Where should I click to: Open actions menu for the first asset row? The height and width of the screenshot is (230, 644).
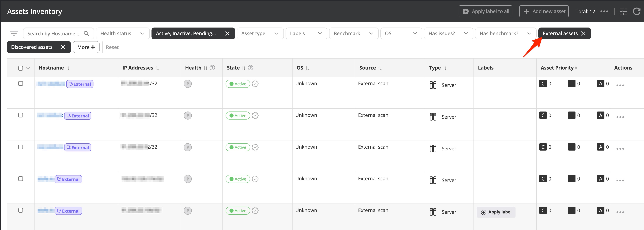620,85
